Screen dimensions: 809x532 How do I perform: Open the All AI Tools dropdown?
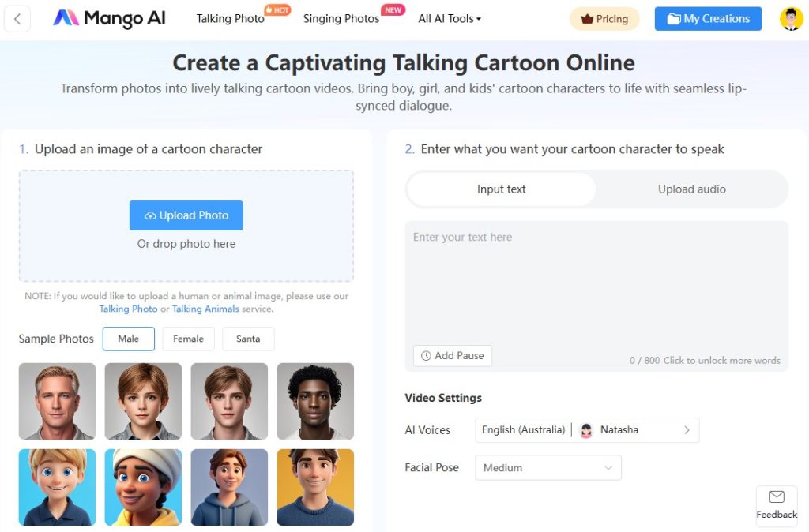tap(448, 18)
